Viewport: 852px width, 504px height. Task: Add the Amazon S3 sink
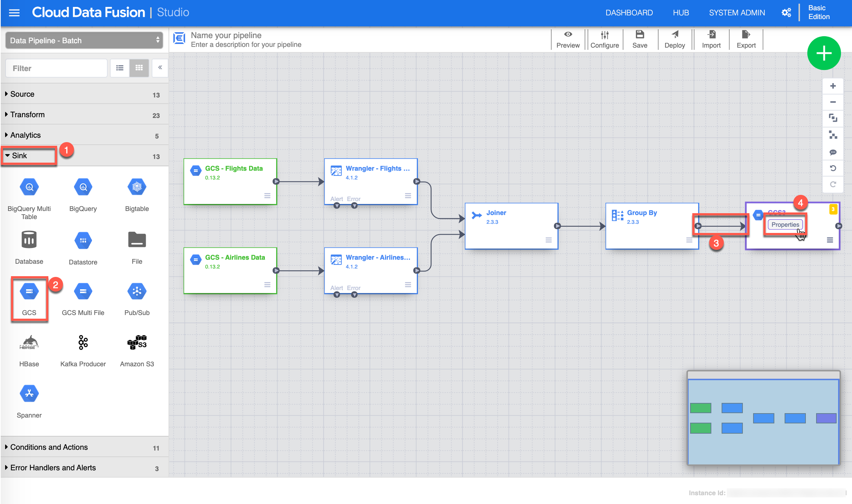pyautogui.click(x=137, y=343)
